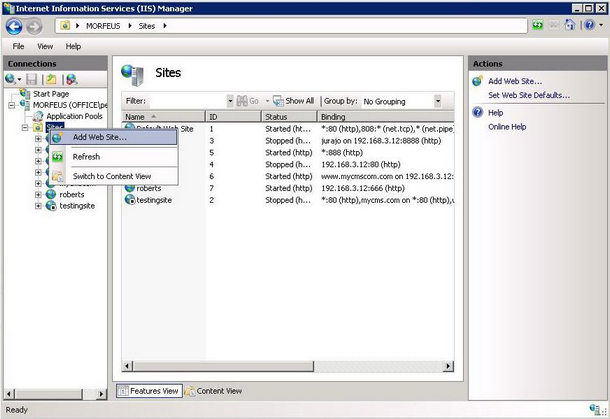Click binding jurajo on 192.168.3.12:8888
The image size is (610, 419).
pos(381,141)
